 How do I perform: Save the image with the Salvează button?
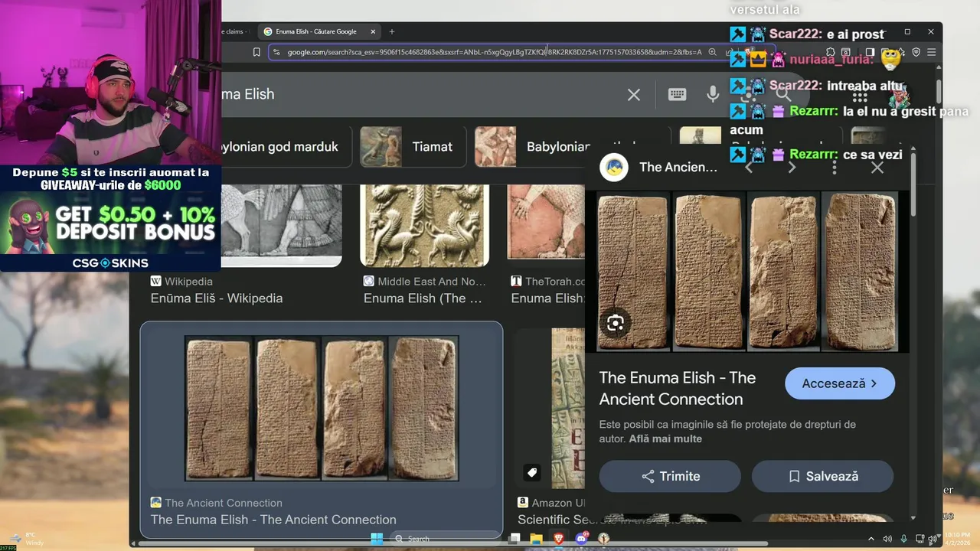[x=822, y=476]
